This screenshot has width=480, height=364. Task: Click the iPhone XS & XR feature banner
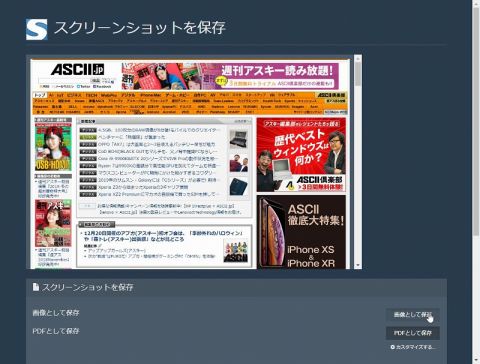301,232
